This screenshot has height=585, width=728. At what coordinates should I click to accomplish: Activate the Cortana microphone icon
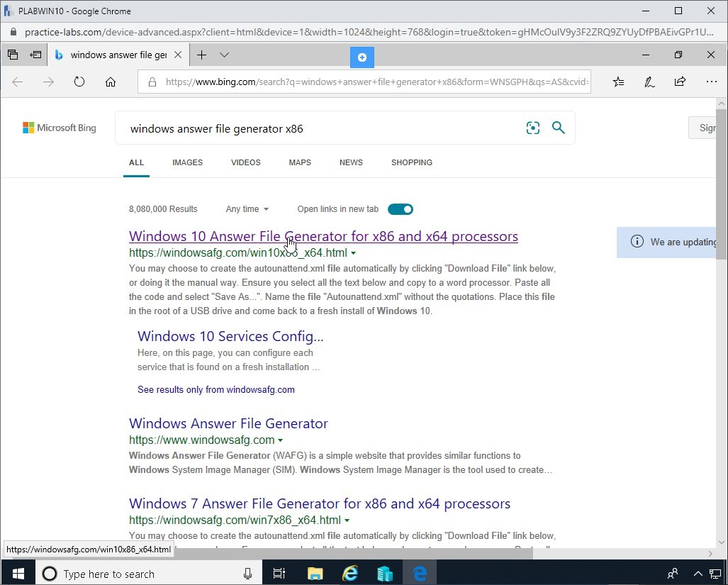coord(247,574)
